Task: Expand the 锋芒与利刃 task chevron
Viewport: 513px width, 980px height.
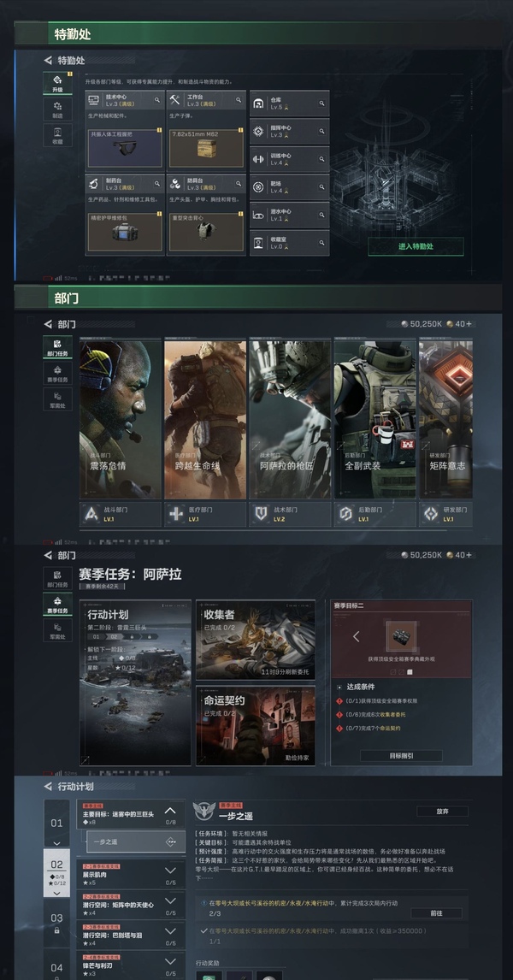Action: pyautogui.click(x=170, y=960)
